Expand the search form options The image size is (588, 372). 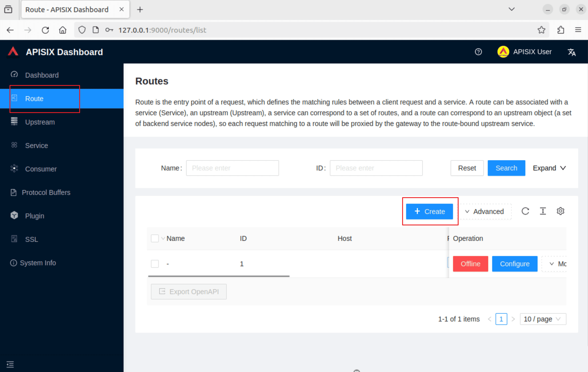[x=549, y=168]
